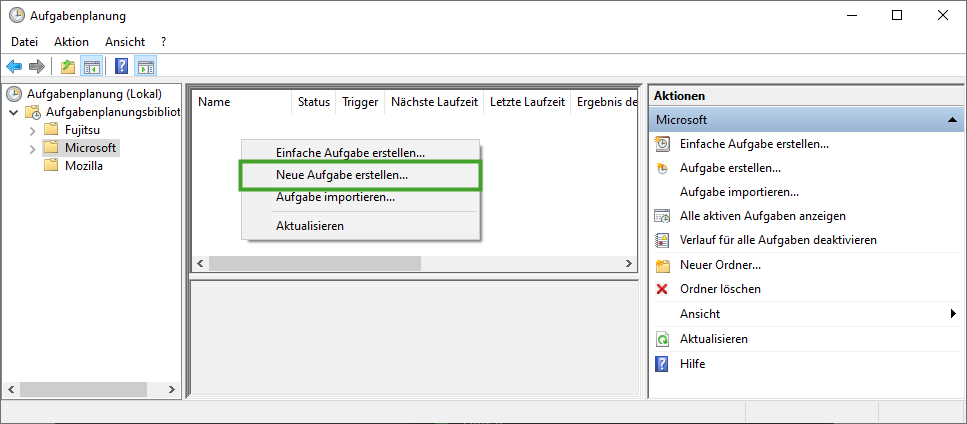Choose Aktualisieren in context menu
The height and width of the screenshot is (424, 967).
(360, 226)
